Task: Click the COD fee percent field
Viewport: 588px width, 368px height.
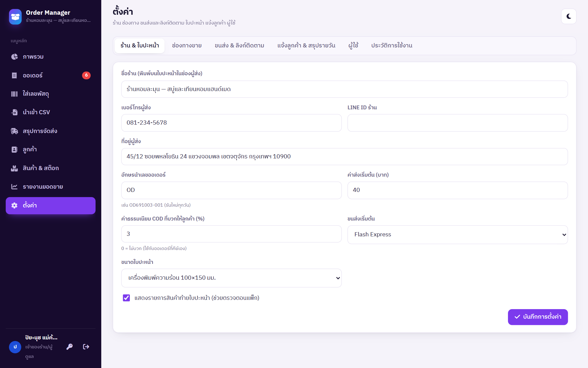Action: [x=231, y=234]
